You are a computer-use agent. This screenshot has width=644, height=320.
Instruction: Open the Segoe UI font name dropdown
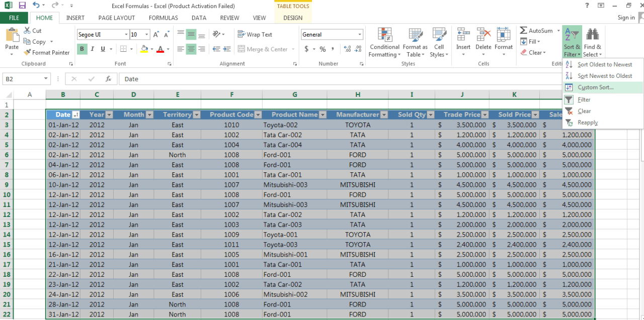point(126,35)
